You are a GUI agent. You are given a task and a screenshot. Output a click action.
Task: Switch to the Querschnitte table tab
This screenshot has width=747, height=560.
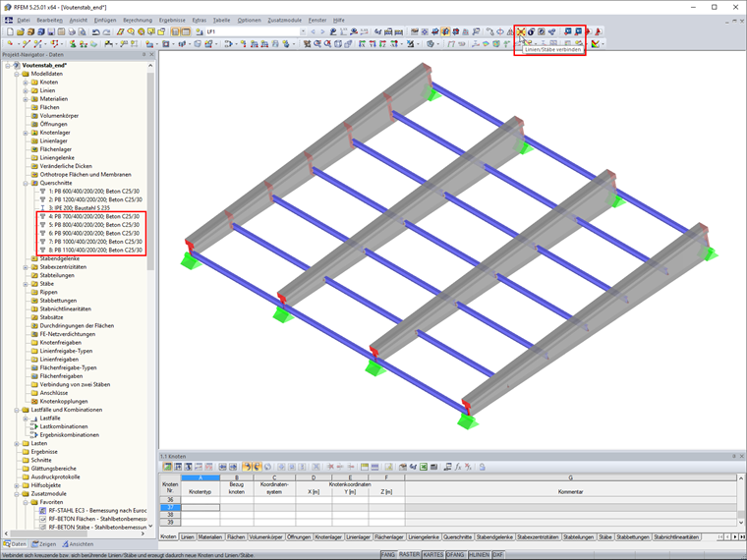tap(457, 537)
